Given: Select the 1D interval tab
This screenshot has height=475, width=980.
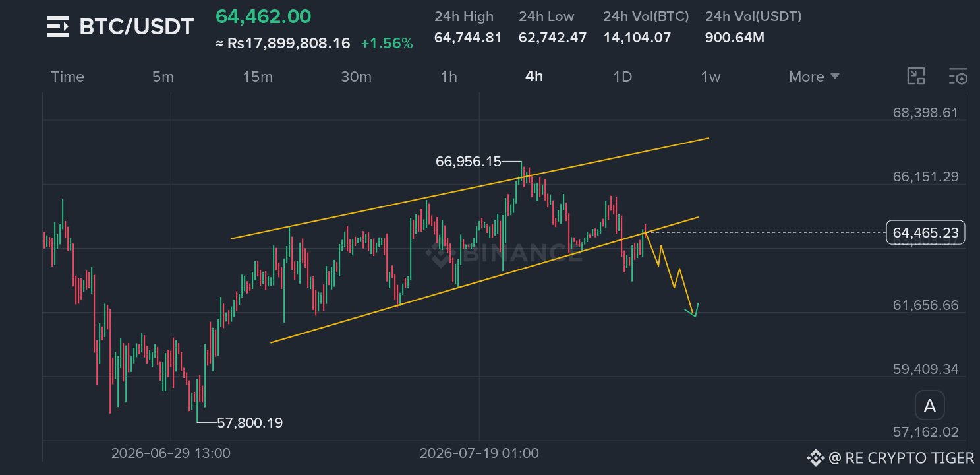Looking at the screenshot, I should [x=623, y=77].
